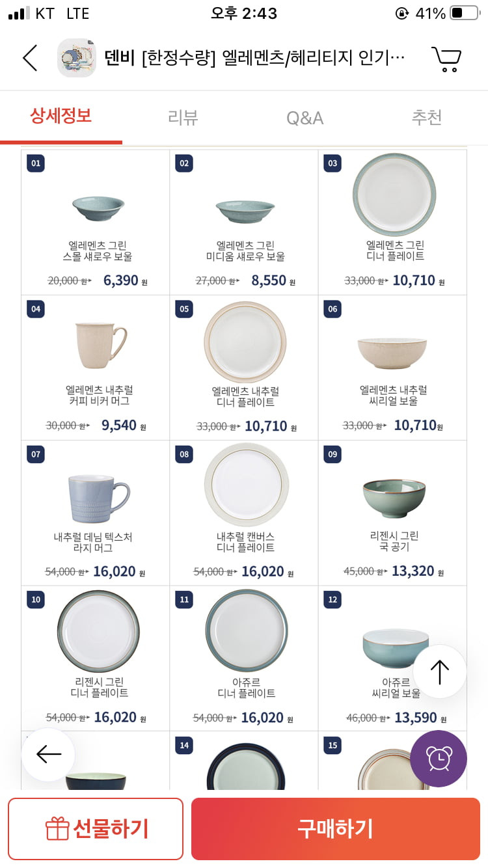Tap the scroll-to-top arrow button
This screenshot has height=868, width=488.
(x=440, y=671)
